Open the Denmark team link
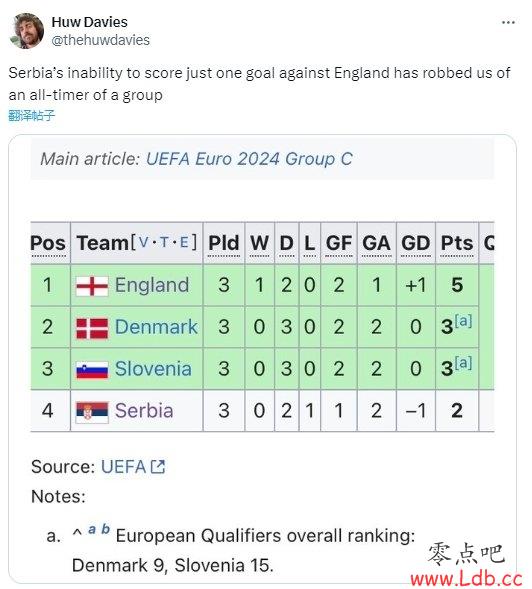This screenshot has width=532, height=589. [x=156, y=327]
